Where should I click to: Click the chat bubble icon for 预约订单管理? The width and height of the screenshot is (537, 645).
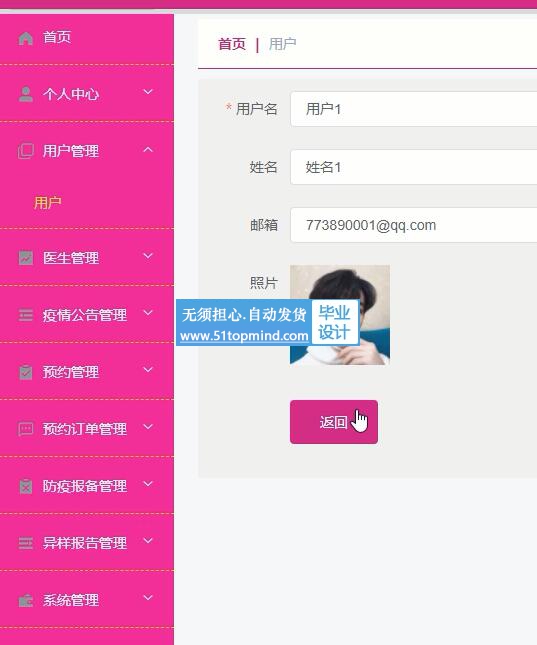(26, 429)
